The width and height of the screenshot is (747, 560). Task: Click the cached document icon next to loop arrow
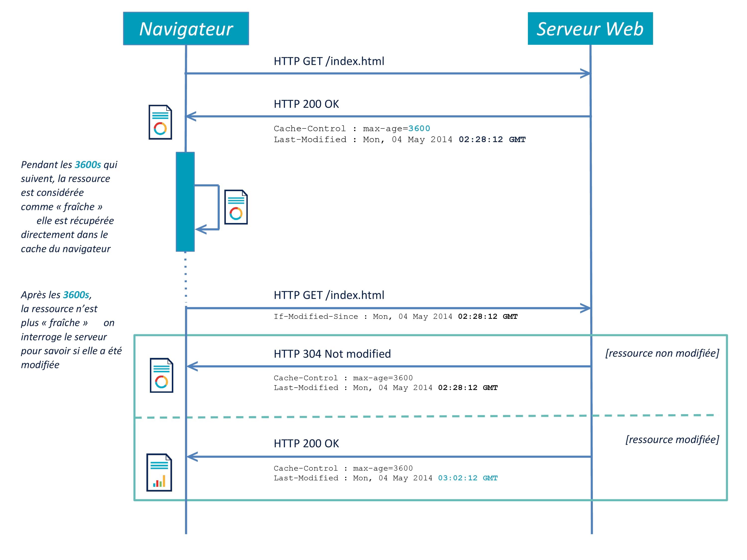click(236, 207)
